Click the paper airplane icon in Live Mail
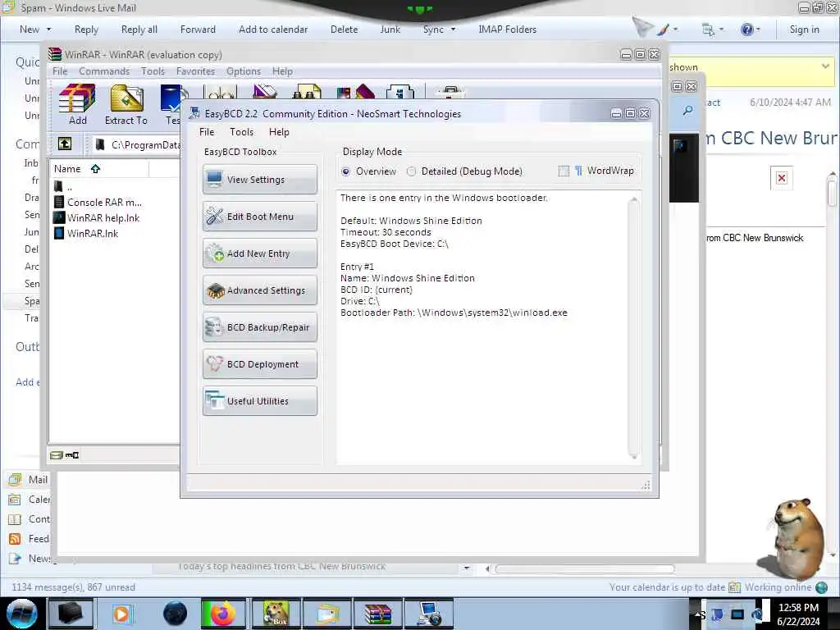This screenshot has height=630, width=840. pos(642,27)
